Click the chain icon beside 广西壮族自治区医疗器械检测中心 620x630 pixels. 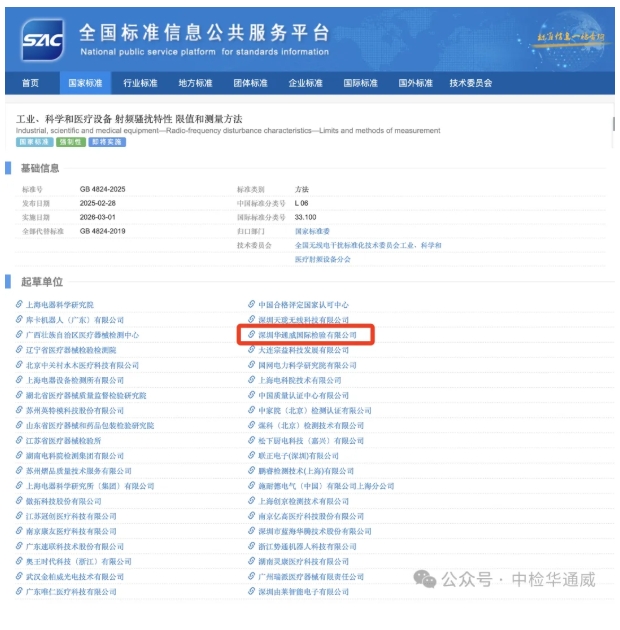(19, 334)
